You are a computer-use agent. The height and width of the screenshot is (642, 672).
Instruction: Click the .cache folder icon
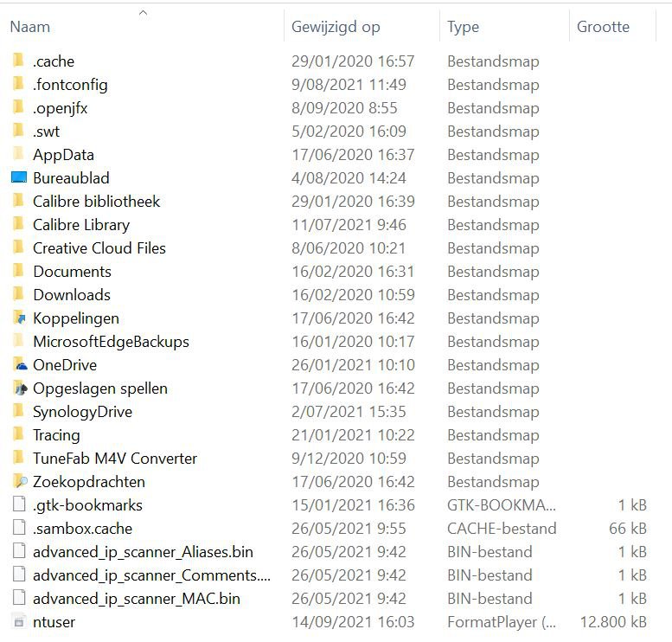(18, 61)
